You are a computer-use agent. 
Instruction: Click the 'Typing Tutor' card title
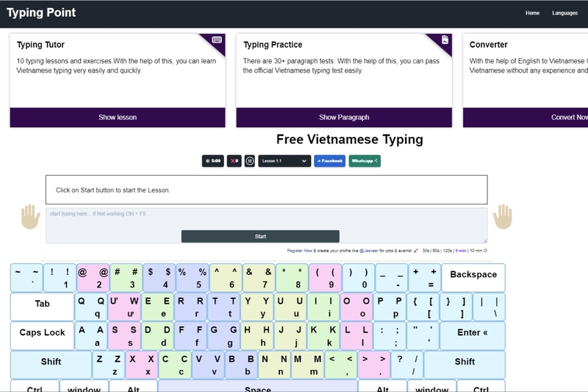tap(40, 45)
